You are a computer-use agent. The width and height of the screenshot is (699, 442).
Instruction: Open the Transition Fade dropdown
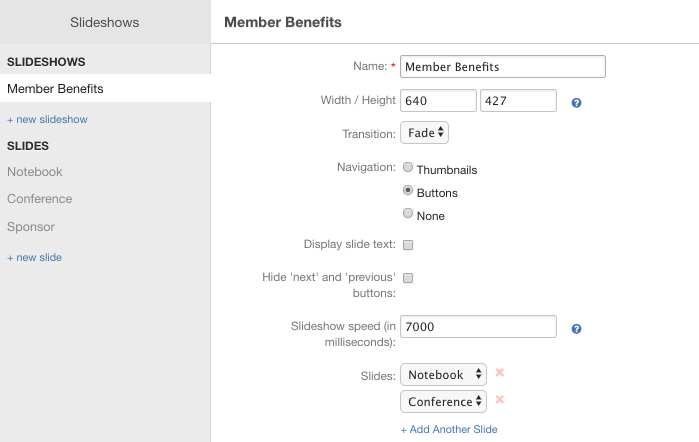click(424, 133)
